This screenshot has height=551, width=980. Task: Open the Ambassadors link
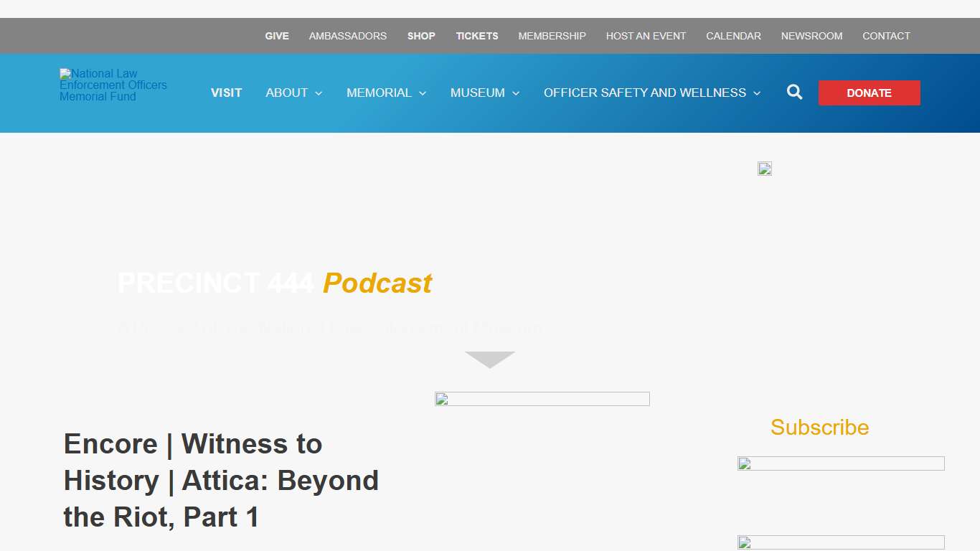[348, 36]
